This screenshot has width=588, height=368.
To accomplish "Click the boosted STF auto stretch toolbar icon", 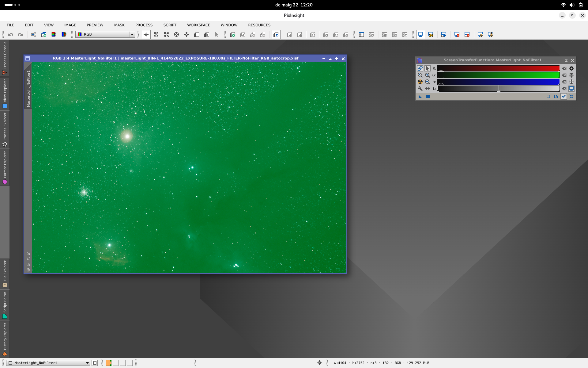I will tap(490, 35).
